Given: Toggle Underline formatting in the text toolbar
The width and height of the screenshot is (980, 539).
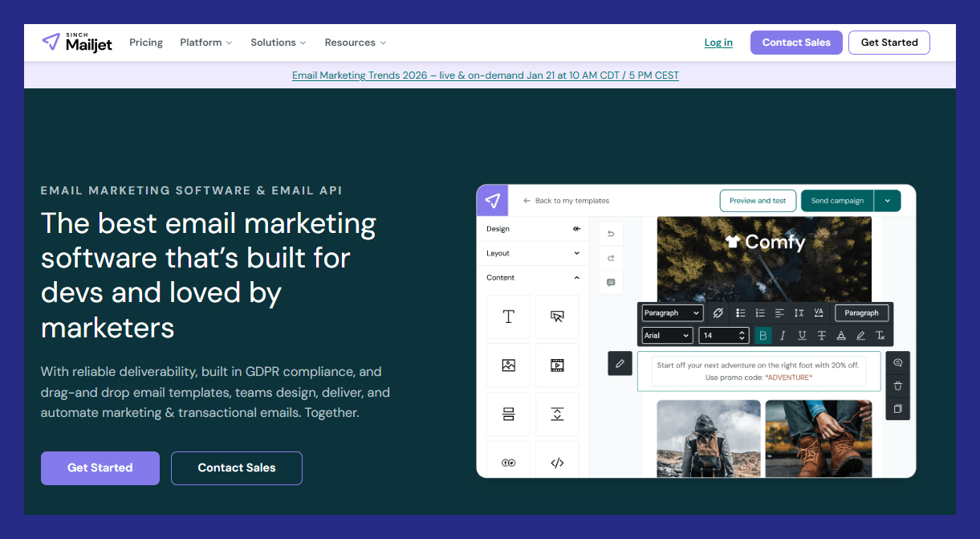Looking at the screenshot, I should [802, 336].
